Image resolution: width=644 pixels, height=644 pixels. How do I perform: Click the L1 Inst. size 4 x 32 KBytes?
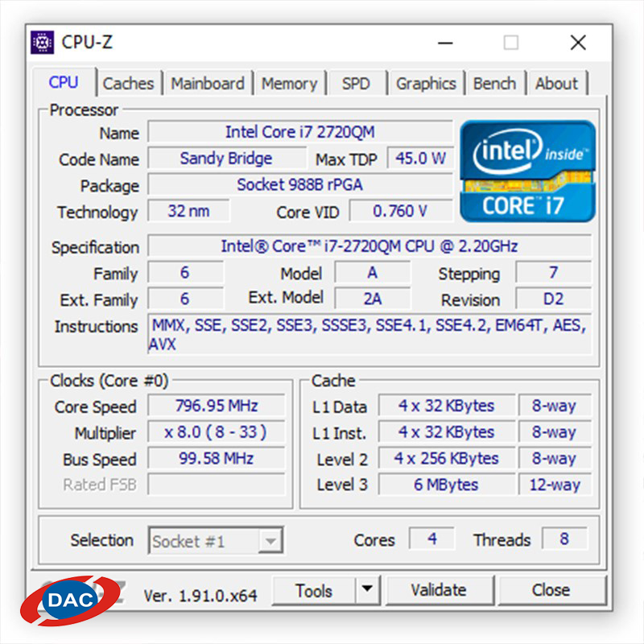[447, 432]
